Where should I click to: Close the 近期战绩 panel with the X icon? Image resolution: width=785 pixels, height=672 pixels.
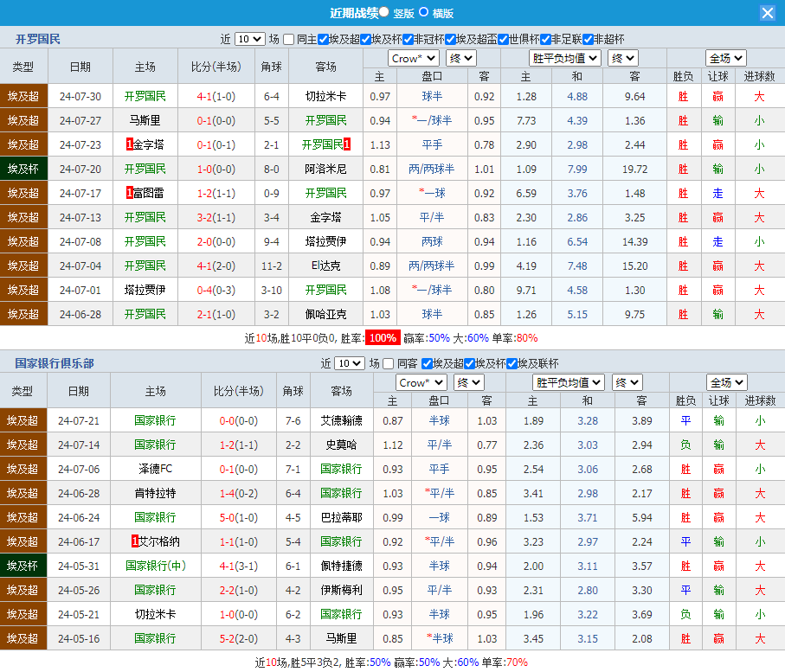[x=767, y=13]
